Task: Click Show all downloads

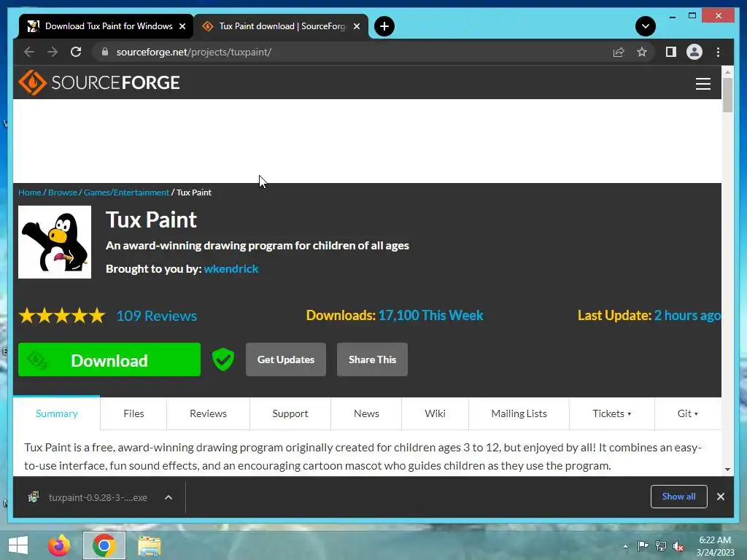Action: coord(678,497)
